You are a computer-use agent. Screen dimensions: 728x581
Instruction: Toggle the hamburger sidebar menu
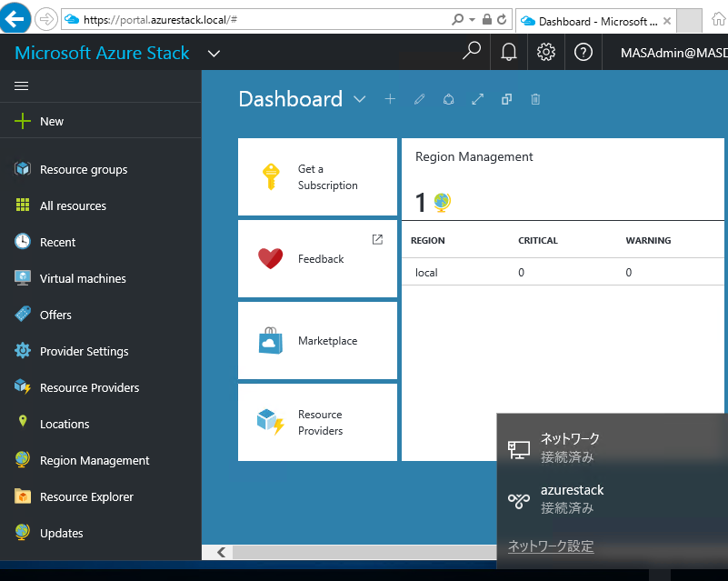[x=21, y=85]
